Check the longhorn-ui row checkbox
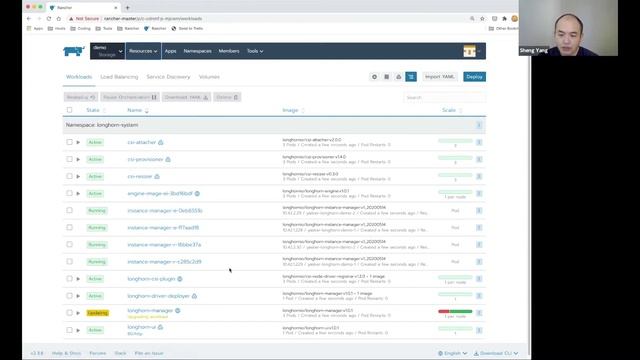The width and height of the screenshot is (640, 360). tap(69, 330)
